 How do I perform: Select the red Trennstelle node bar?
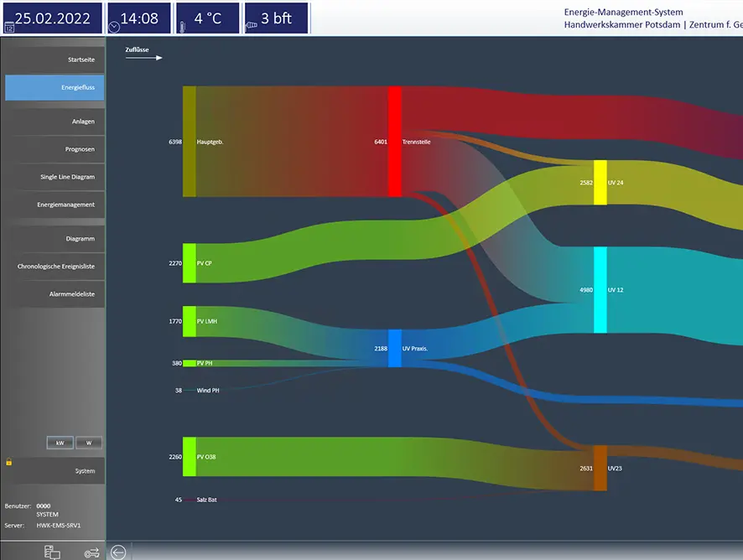395,142
